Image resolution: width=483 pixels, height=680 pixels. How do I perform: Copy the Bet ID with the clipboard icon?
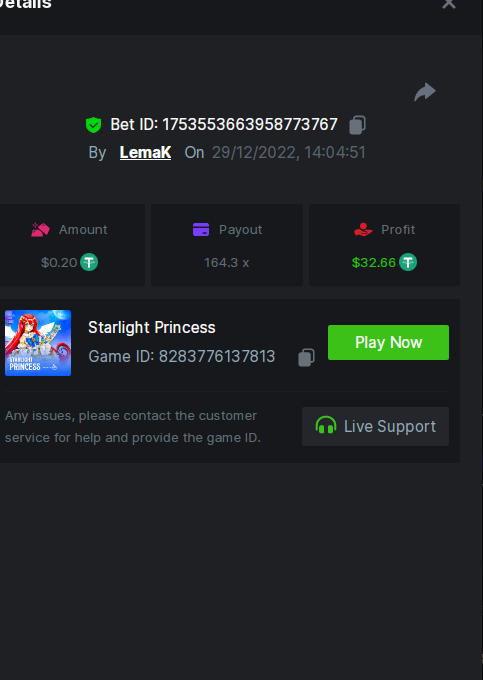point(357,125)
